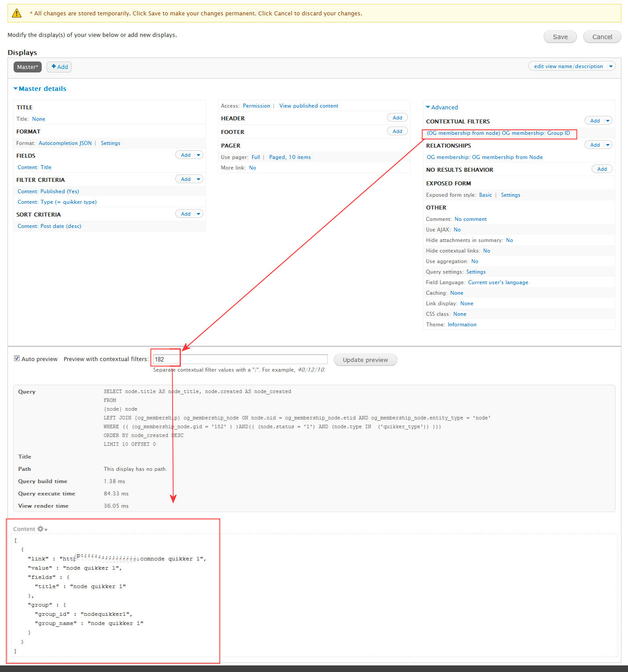The height and width of the screenshot is (672, 628).
Task: Click the Add button next to Relationships
Action: coord(595,145)
